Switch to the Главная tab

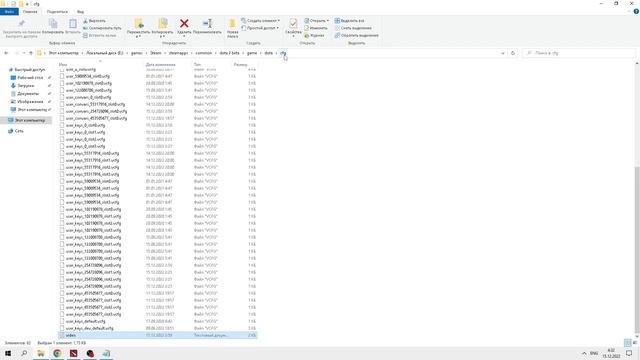[30, 12]
